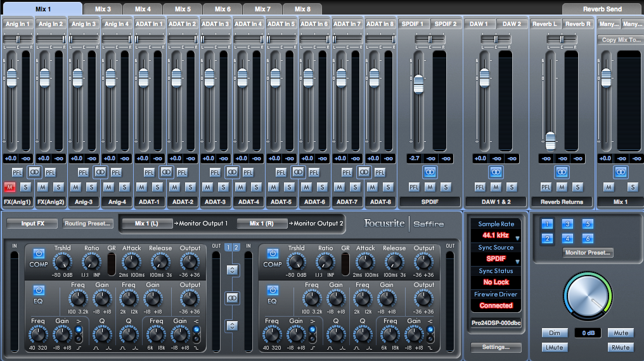Toggle the left channel compressor power button
Screen dimensions: 644x361
[x=39, y=253]
